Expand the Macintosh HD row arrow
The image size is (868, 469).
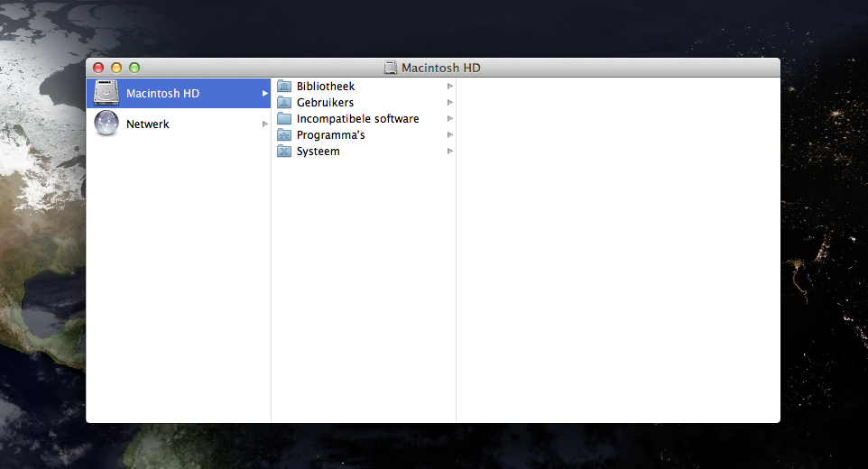(x=265, y=94)
